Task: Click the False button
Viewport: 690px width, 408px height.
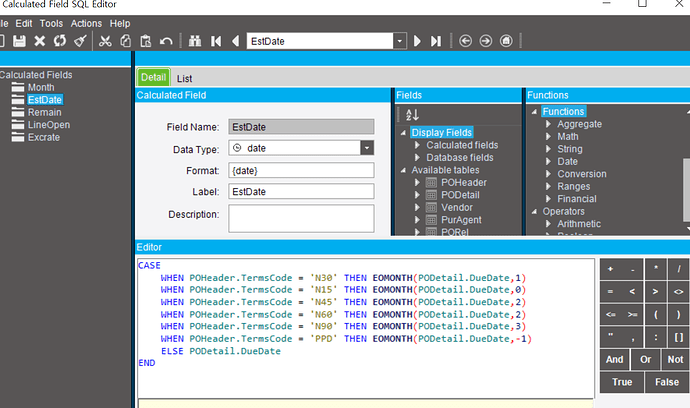Action: (667, 382)
